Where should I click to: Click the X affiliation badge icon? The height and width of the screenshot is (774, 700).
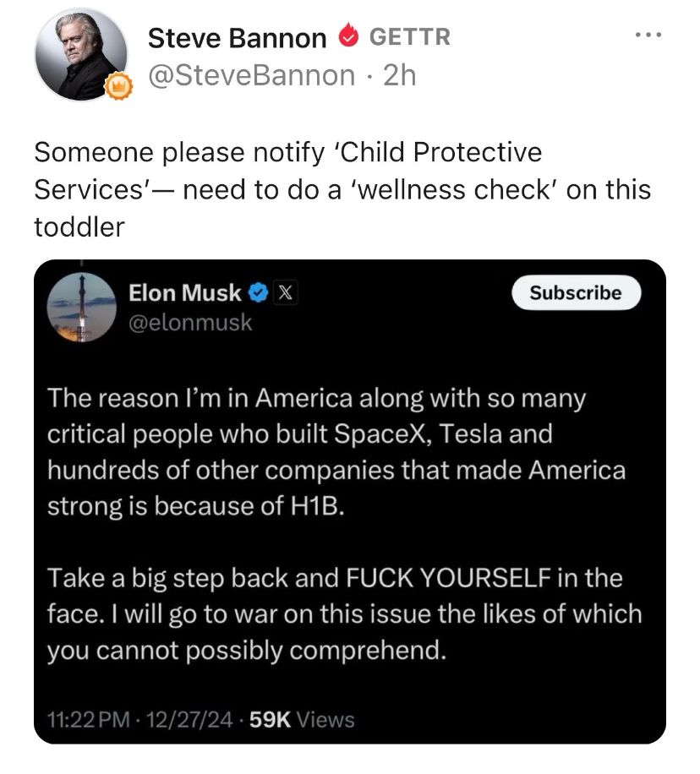click(286, 293)
